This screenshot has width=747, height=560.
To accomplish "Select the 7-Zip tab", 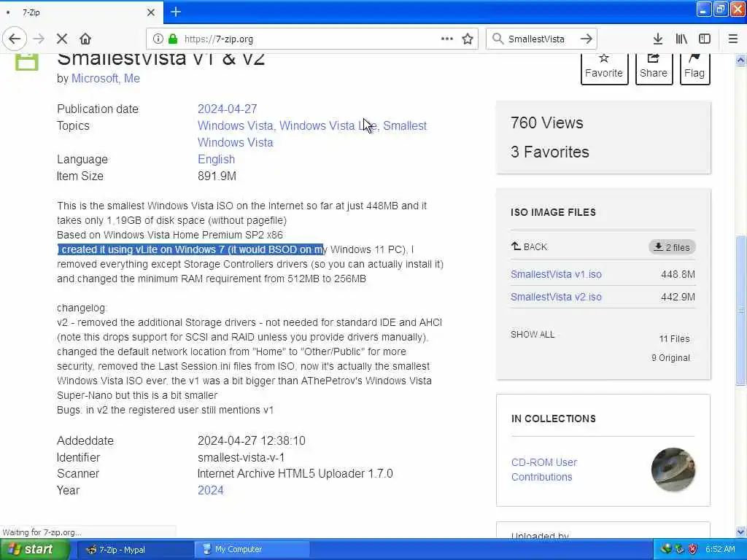I will click(81, 12).
